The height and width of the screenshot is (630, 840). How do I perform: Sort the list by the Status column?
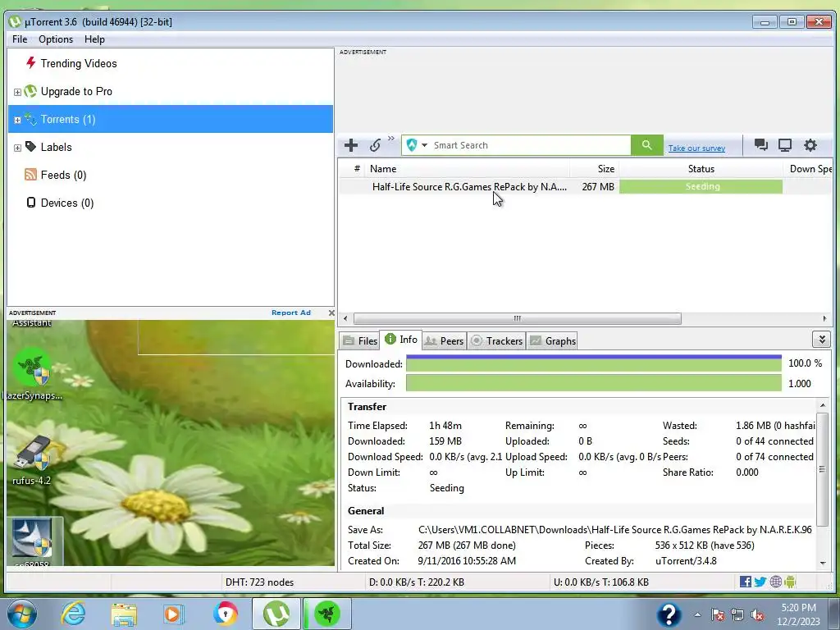click(x=701, y=169)
